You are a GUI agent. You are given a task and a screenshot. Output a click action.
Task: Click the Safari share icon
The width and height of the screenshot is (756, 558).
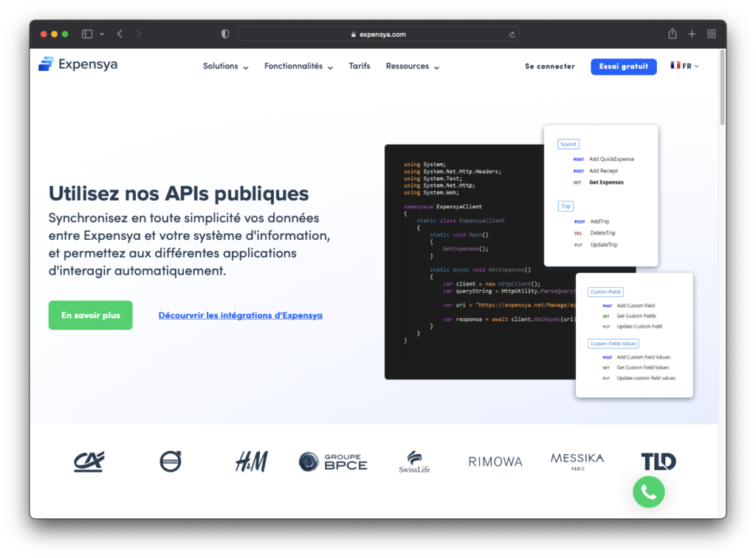click(672, 34)
